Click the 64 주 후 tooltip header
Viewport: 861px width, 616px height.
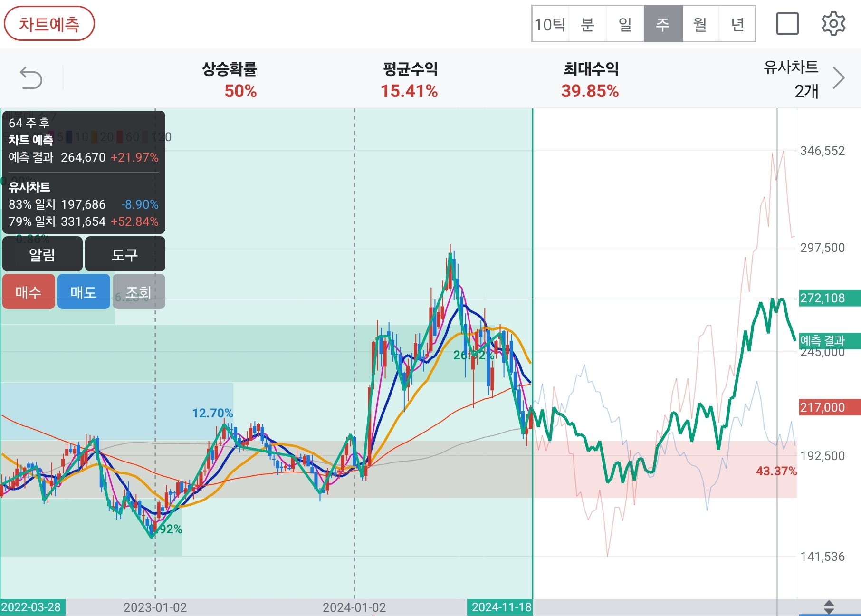click(29, 123)
